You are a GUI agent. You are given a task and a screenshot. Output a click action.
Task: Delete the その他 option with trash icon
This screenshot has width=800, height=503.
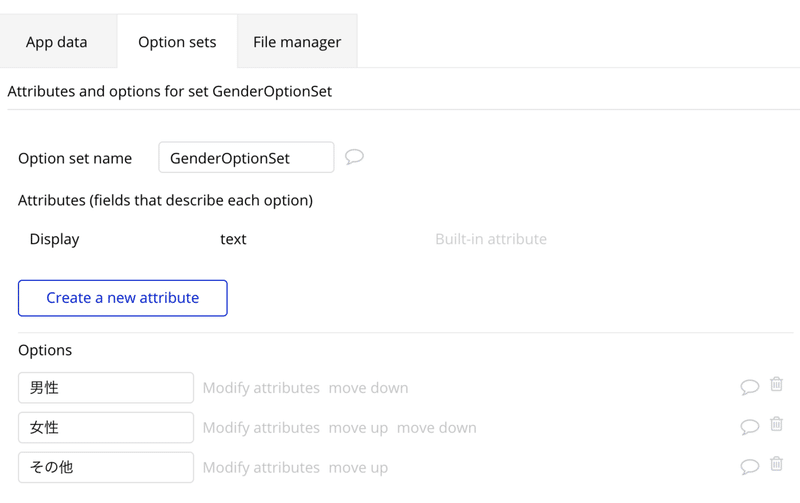pyautogui.click(x=777, y=464)
